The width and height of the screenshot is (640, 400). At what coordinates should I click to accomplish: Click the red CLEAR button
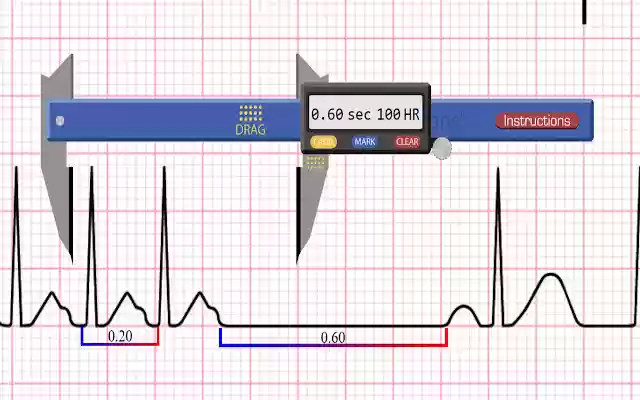407,142
